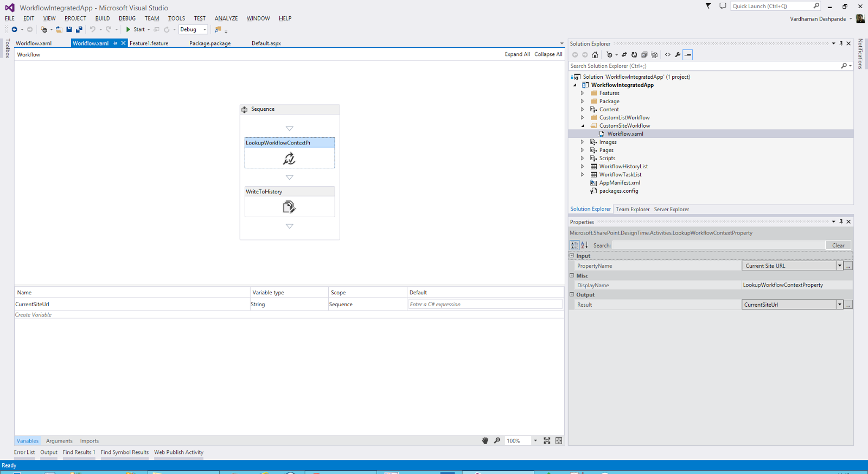This screenshot has width=868, height=474.
Task: Toggle the designer Overview minimap button
Action: pyautogui.click(x=559, y=441)
